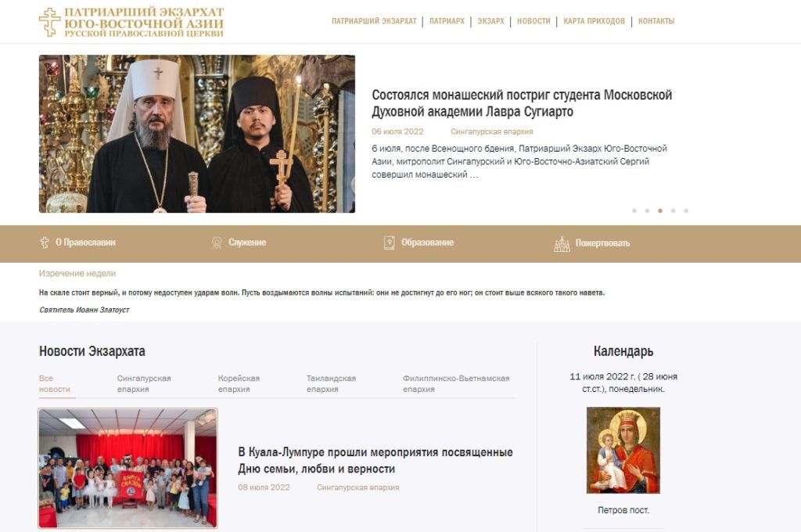Click the cross icon beside О Православии

pyautogui.click(x=45, y=243)
